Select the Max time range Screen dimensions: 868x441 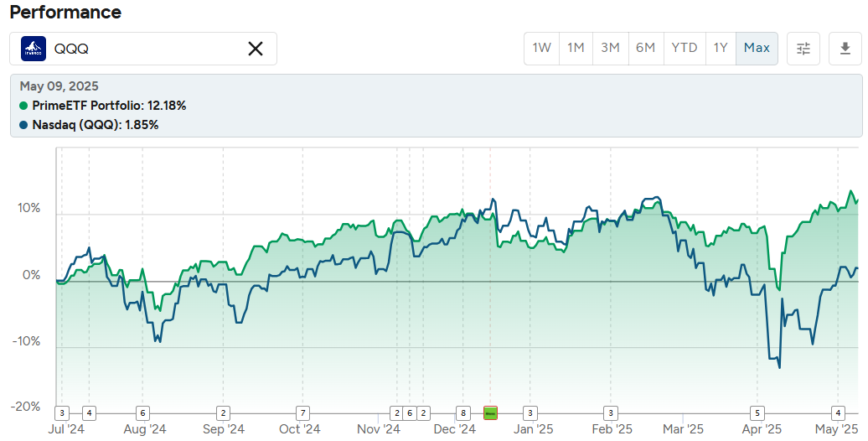click(757, 48)
